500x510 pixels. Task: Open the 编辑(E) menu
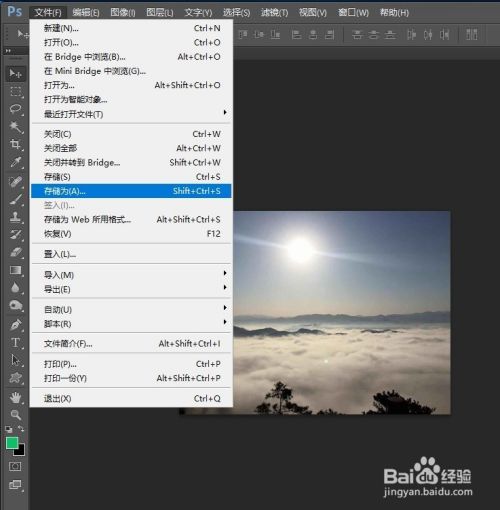click(86, 13)
